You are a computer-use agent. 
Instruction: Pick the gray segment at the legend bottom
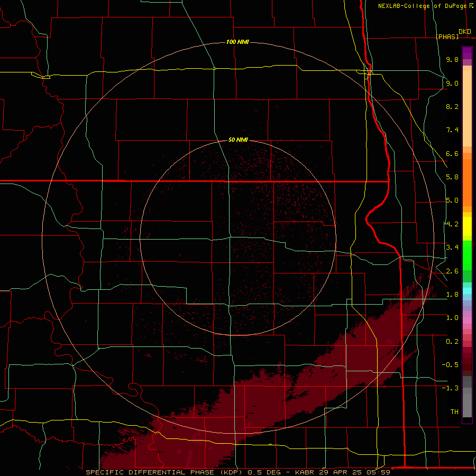pyautogui.click(x=467, y=406)
